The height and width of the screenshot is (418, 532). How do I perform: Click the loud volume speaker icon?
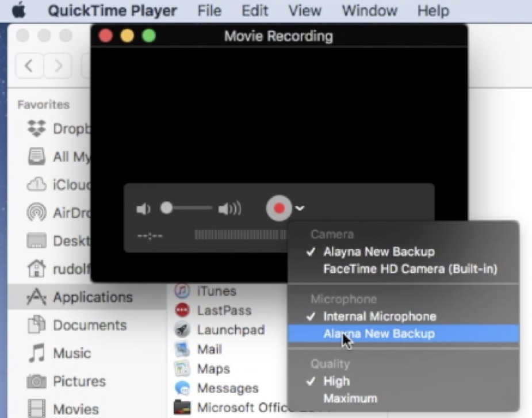point(229,209)
